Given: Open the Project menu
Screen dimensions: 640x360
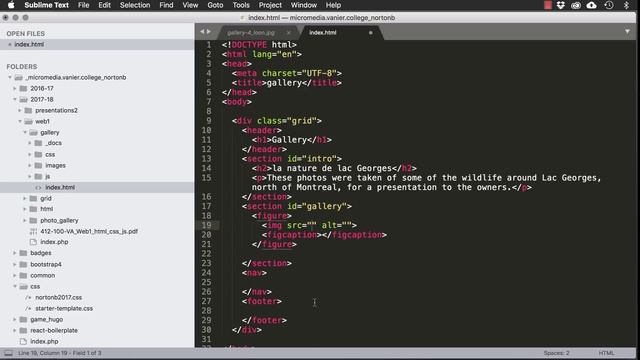Looking at the screenshot, I should [x=270, y=5].
